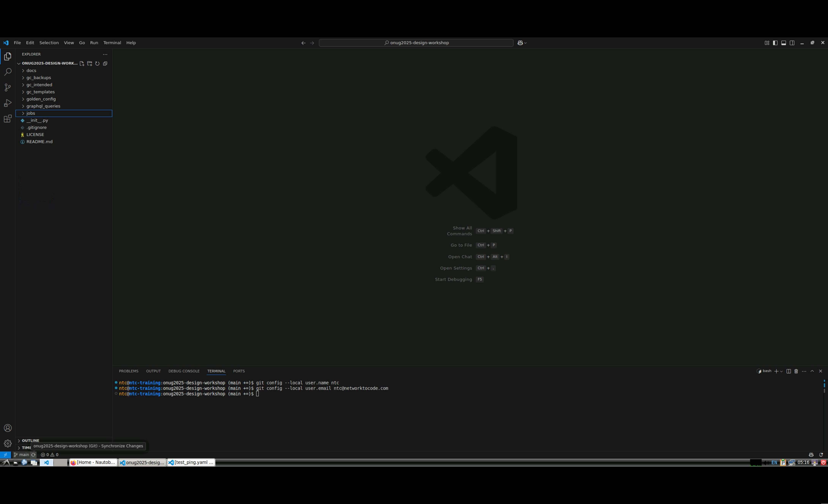Kill terminal with the trash icon
The image size is (828, 504).
point(796,371)
